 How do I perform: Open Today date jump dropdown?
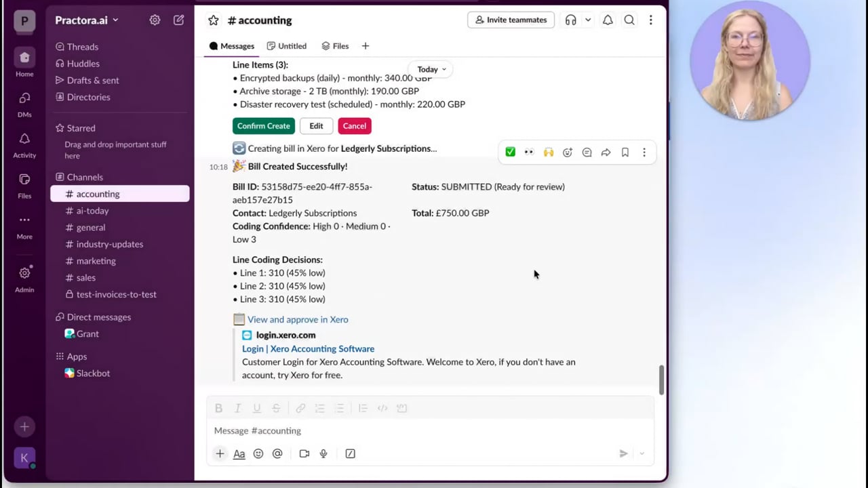[431, 69]
